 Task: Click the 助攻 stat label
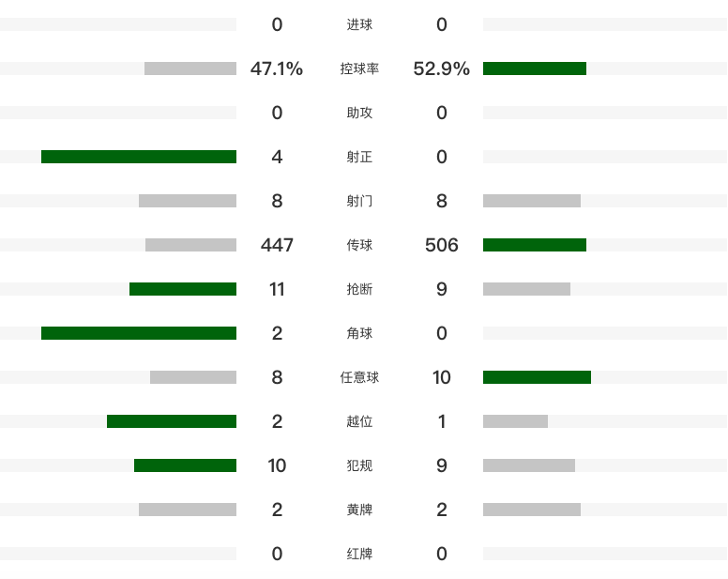(359, 113)
